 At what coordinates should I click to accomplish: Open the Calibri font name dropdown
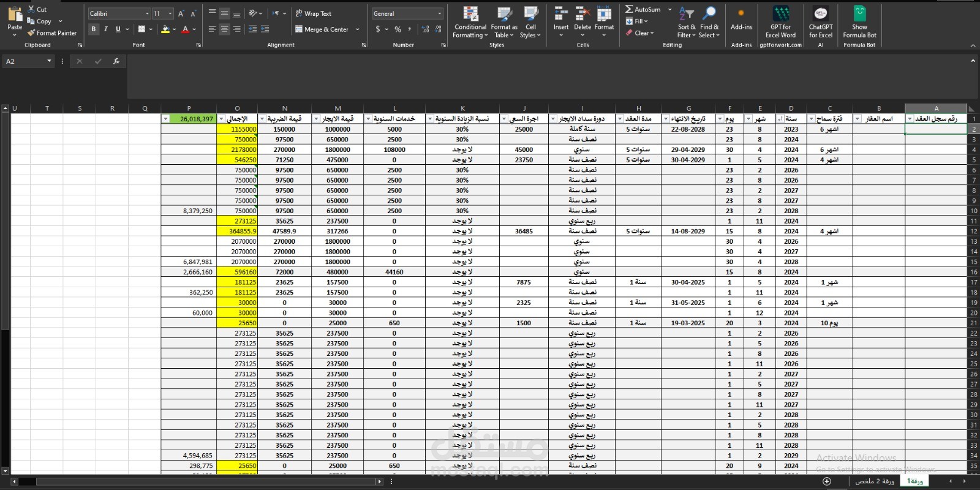pyautogui.click(x=147, y=13)
